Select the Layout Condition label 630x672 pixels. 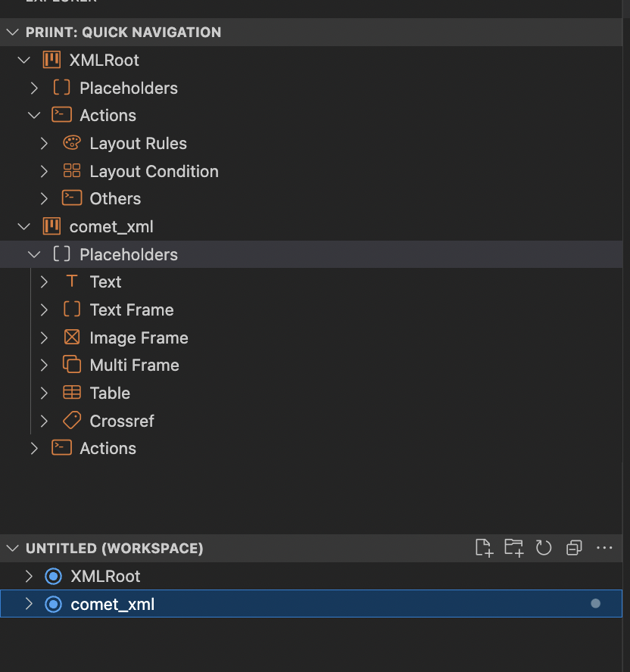click(154, 172)
